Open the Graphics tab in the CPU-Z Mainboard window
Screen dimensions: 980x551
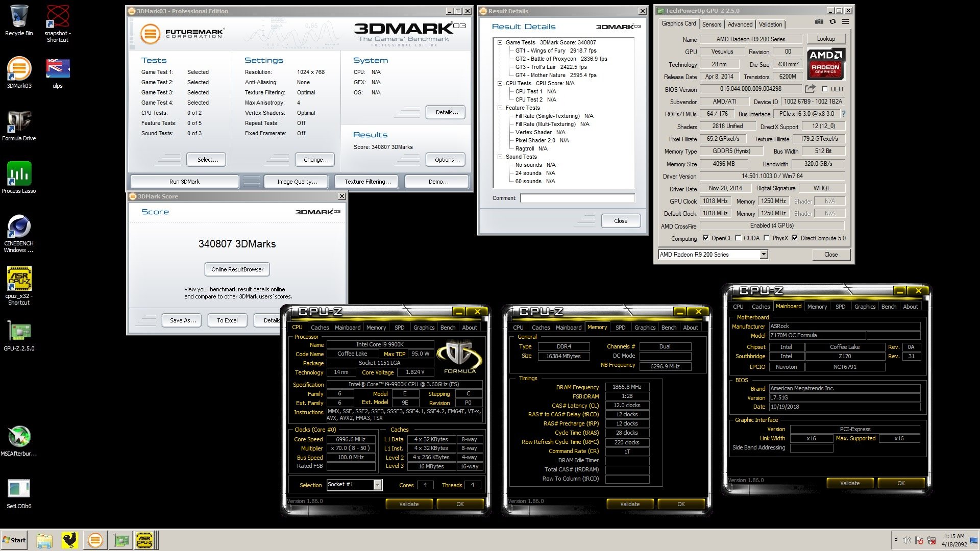pyautogui.click(x=865, y=307)
